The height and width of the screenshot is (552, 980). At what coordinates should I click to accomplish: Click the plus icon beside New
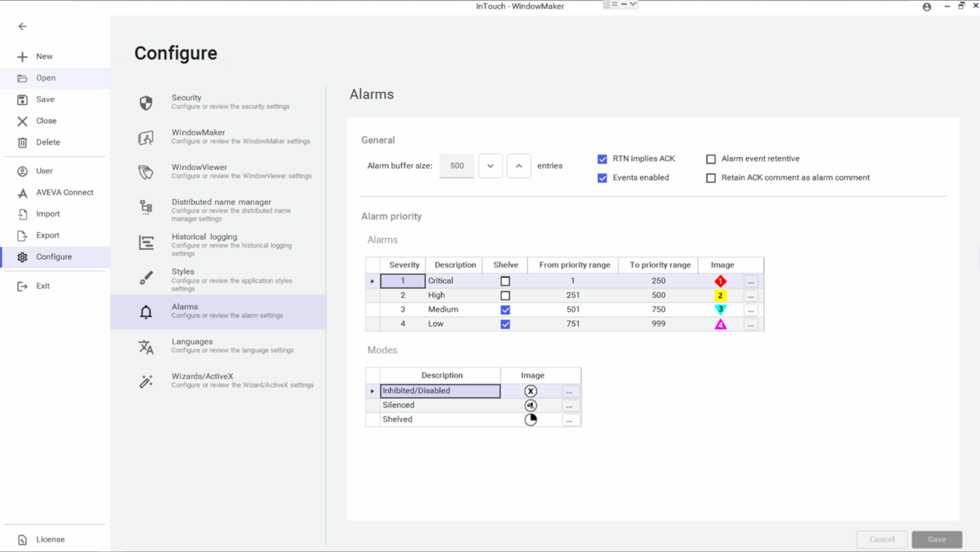coord(23,57)
